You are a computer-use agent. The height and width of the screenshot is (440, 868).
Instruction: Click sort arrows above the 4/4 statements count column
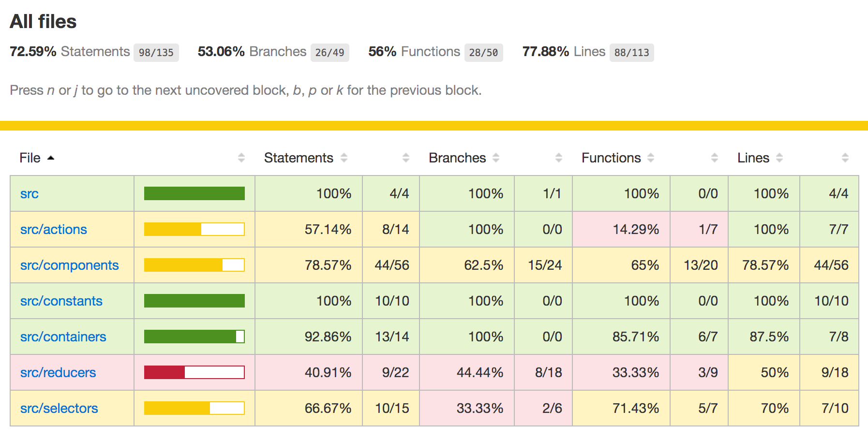(406, 158)
